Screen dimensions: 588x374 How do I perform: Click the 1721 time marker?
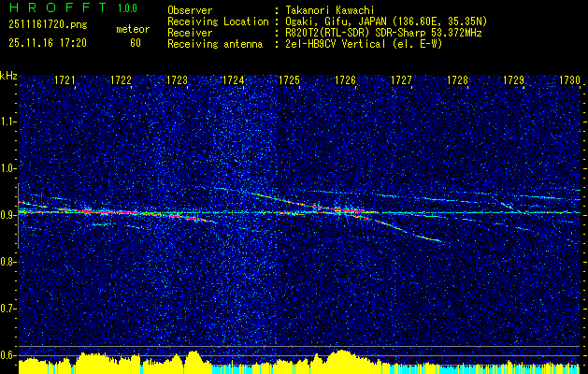coord(65,79)
